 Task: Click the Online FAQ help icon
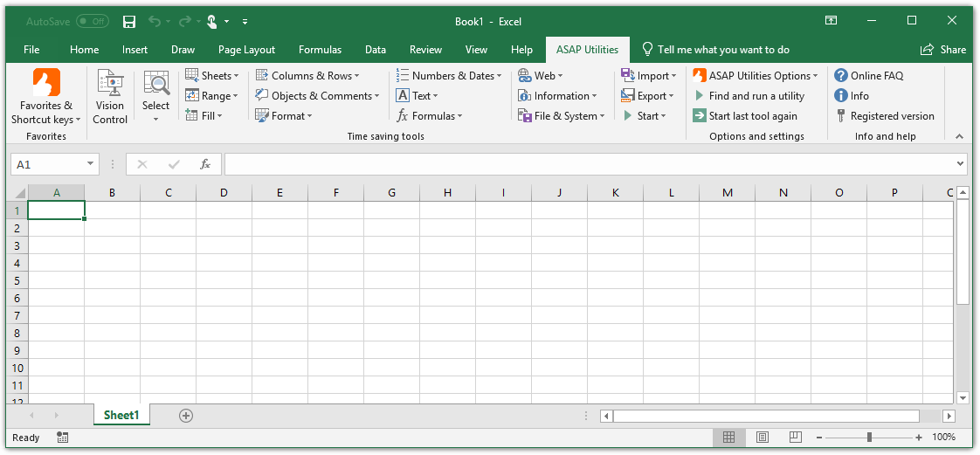coord(841,76)
